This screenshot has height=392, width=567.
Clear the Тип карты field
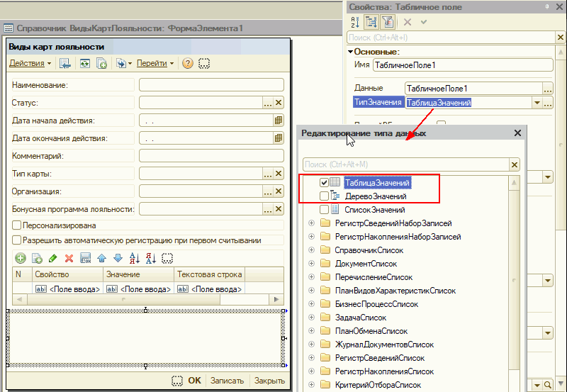pos(279,173)
